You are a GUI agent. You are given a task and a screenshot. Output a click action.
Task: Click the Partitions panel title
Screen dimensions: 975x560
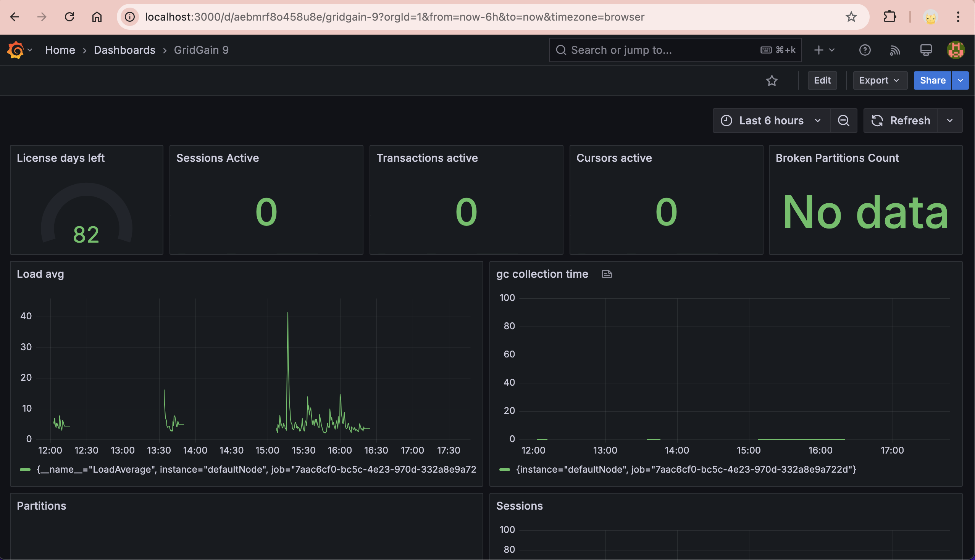(x=42, y=506)
